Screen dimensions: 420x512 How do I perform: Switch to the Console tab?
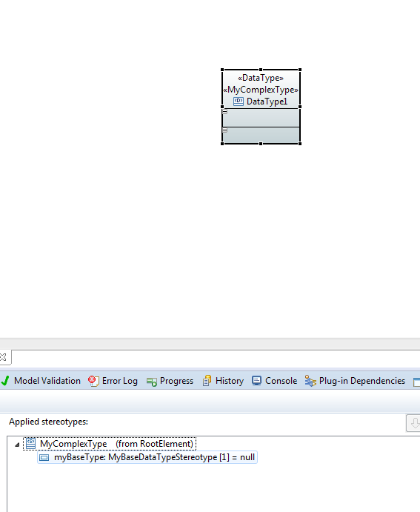(274, 381)
